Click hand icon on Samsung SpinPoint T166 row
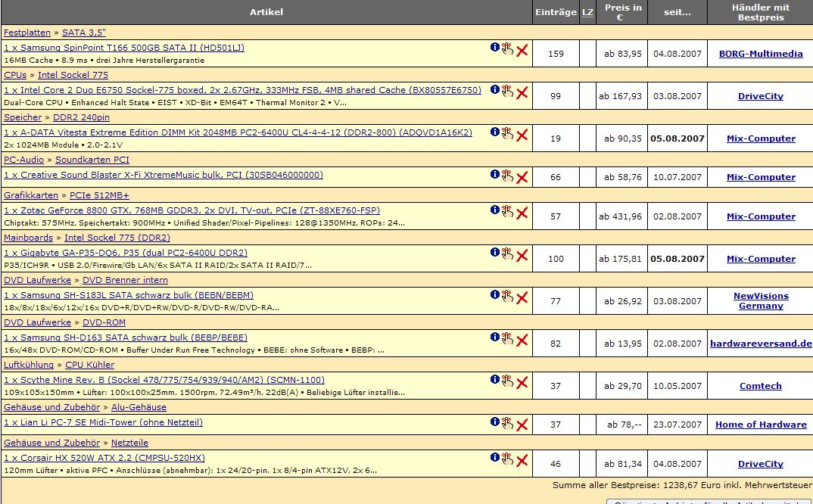Screen dimensions: 813x504 [x=508, y=48]
